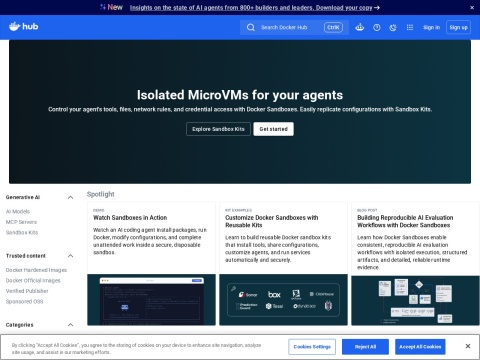Open Watch Sandboxes in Action card title
This screenshot has height=360, width=480.
pyautogui.click(x=130, y=218)
